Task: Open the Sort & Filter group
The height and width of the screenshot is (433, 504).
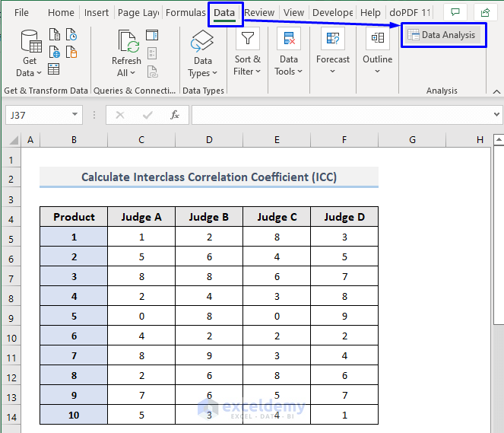Action: tap(247, 55)
